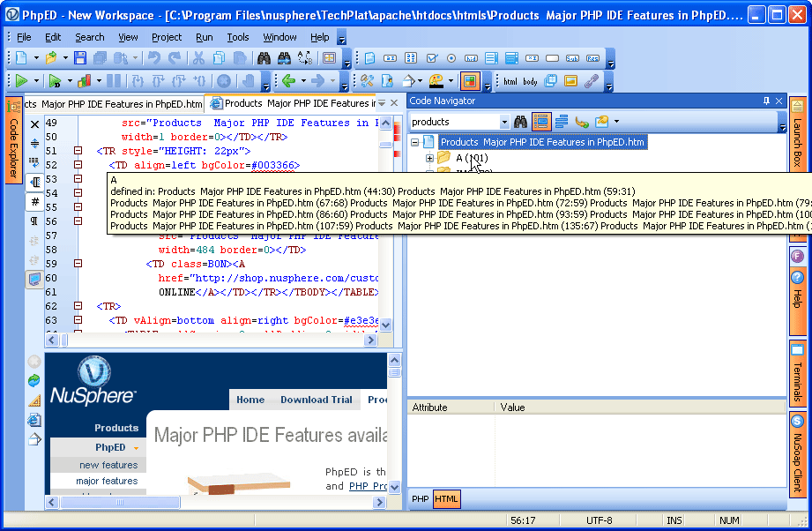Insert a Reset button form element
The image size is (812, 531).
[592, 58]
